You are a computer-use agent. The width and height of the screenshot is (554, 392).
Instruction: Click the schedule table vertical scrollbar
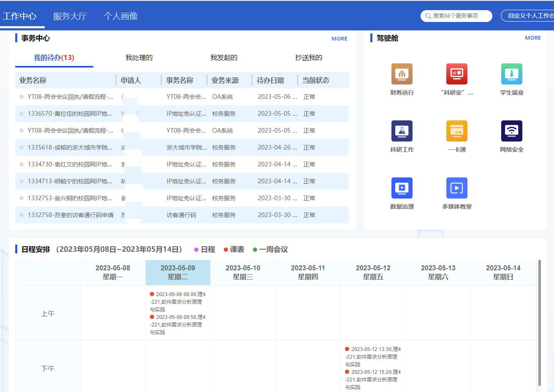tap(539, 323)
